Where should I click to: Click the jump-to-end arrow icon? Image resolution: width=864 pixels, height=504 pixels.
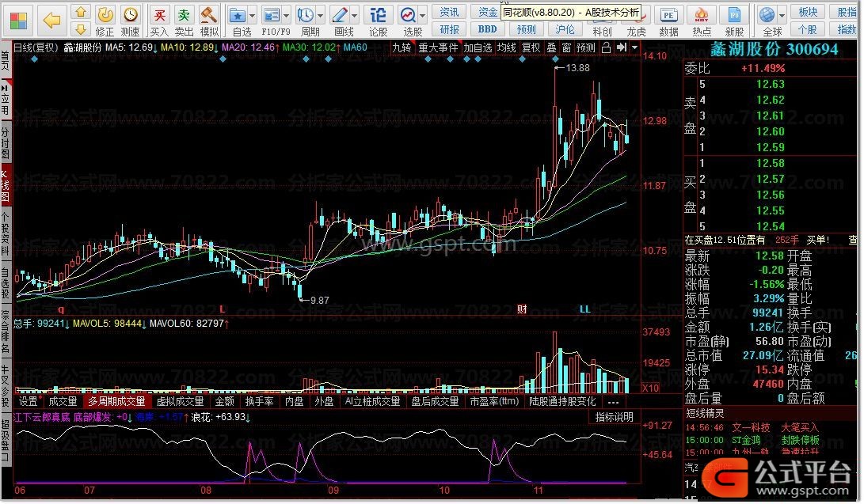tap(622, 48)
